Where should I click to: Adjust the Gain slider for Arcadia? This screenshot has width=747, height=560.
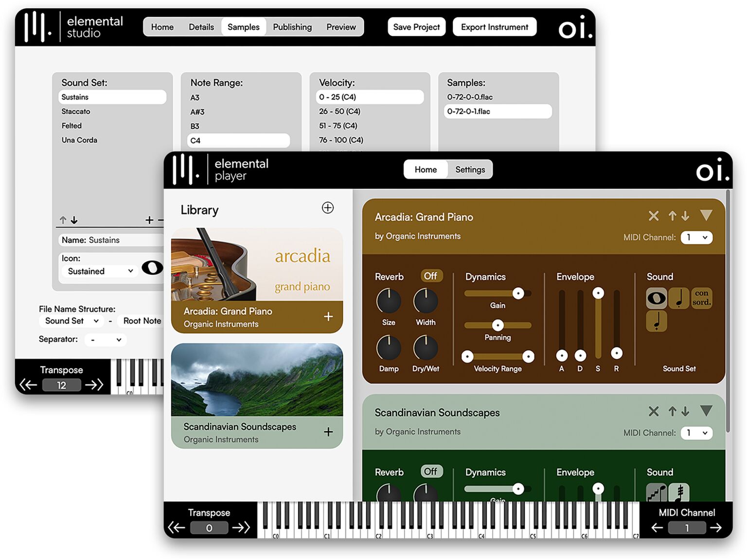(x=518, y=293)
